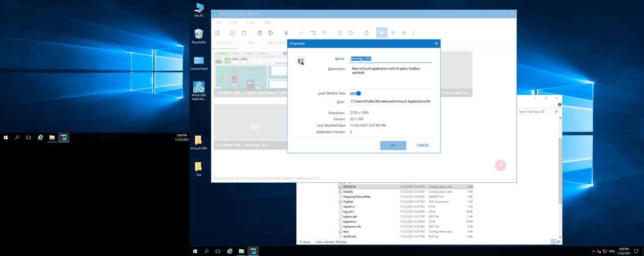Viewport: 644px width, 256px height.
Task: Click the New application toolbar icon
Action: point(217,33)
